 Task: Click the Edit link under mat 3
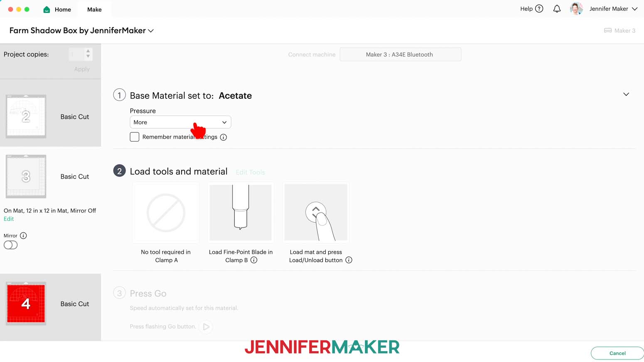(x=9, y=219)
